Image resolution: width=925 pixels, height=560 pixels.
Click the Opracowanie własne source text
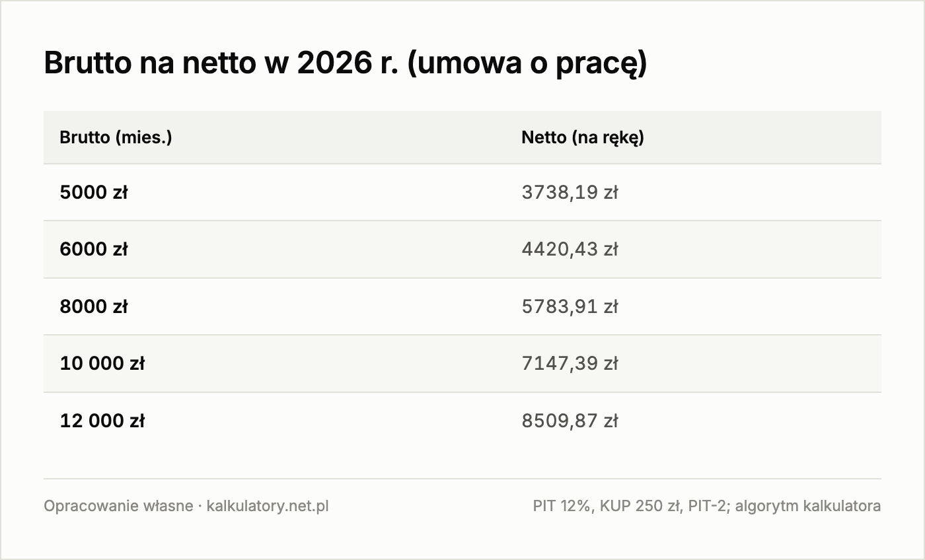pos(118,506)
